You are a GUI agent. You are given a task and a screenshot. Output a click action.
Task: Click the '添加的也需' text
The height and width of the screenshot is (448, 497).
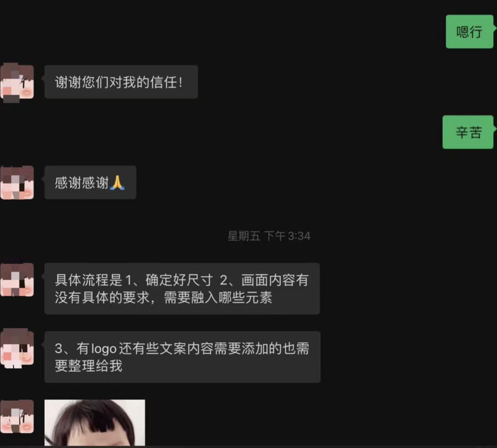[276, 349]
